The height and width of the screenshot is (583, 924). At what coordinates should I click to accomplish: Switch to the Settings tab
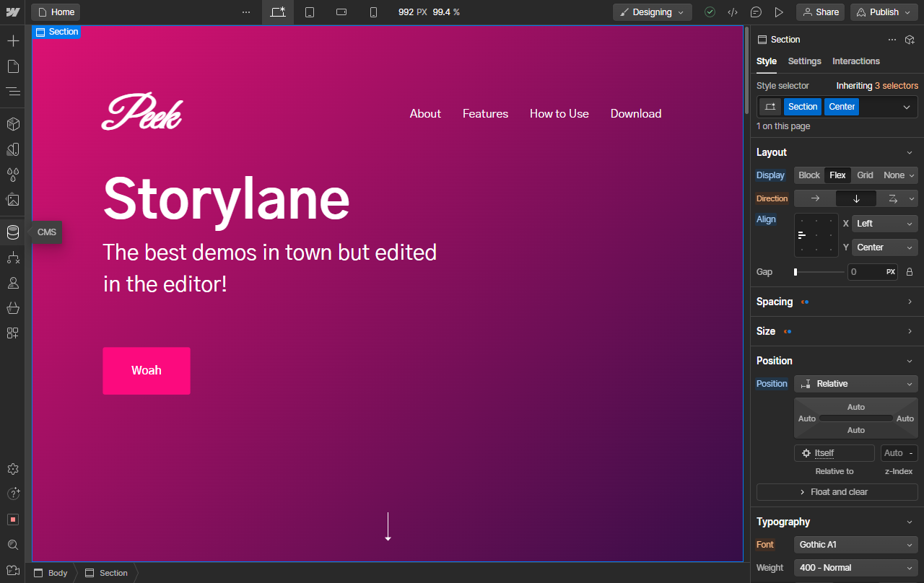(805, 61)
